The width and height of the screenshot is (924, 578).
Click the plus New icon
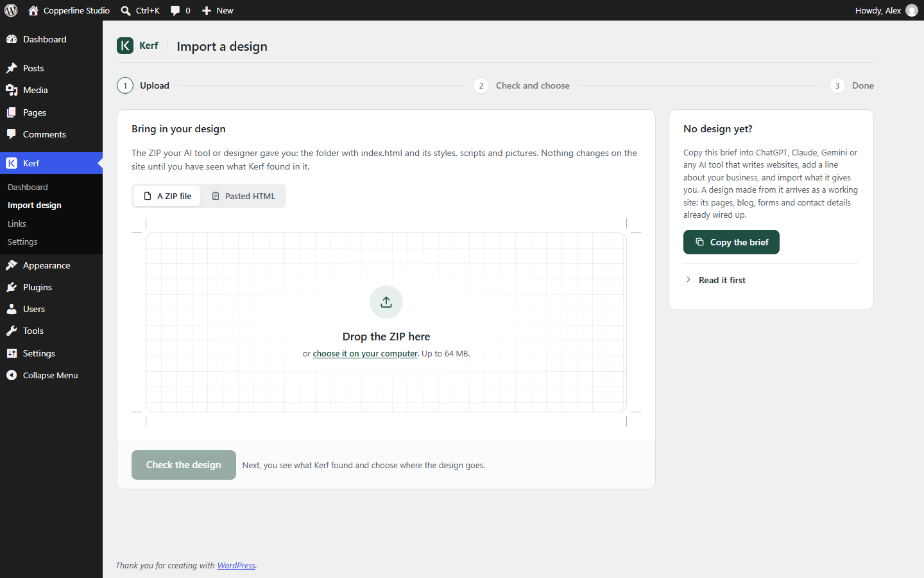click(207, 10)
